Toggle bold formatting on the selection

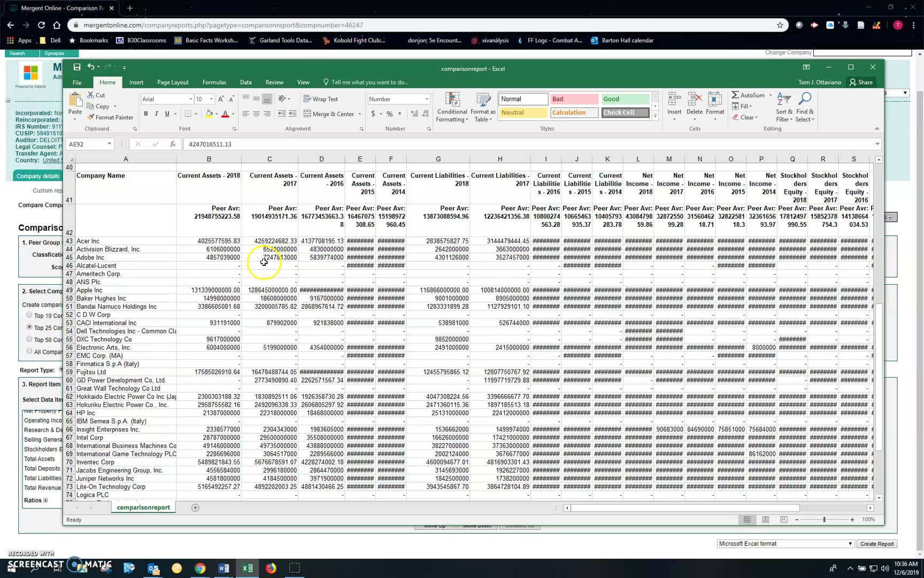[x=145, y=113]
